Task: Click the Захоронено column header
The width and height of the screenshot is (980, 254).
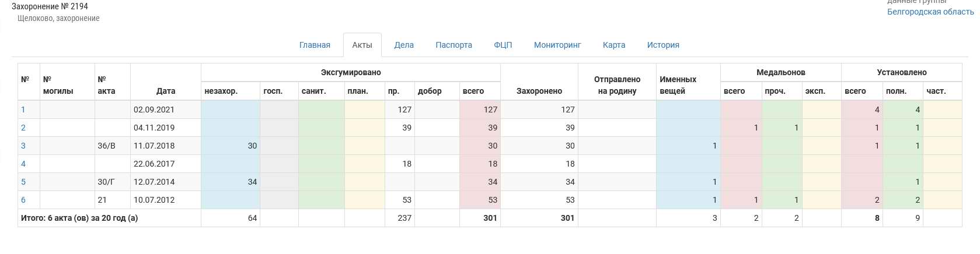Action: (x=539, y=91)
